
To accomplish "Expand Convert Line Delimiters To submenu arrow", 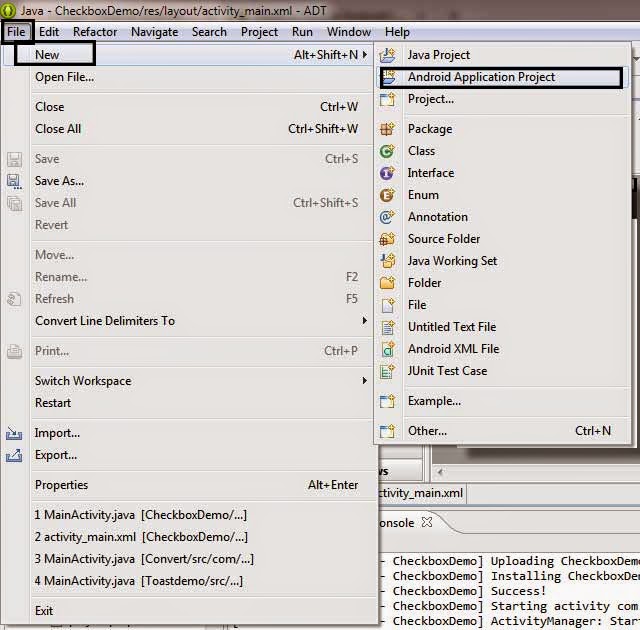I will [x=364, y=321].
